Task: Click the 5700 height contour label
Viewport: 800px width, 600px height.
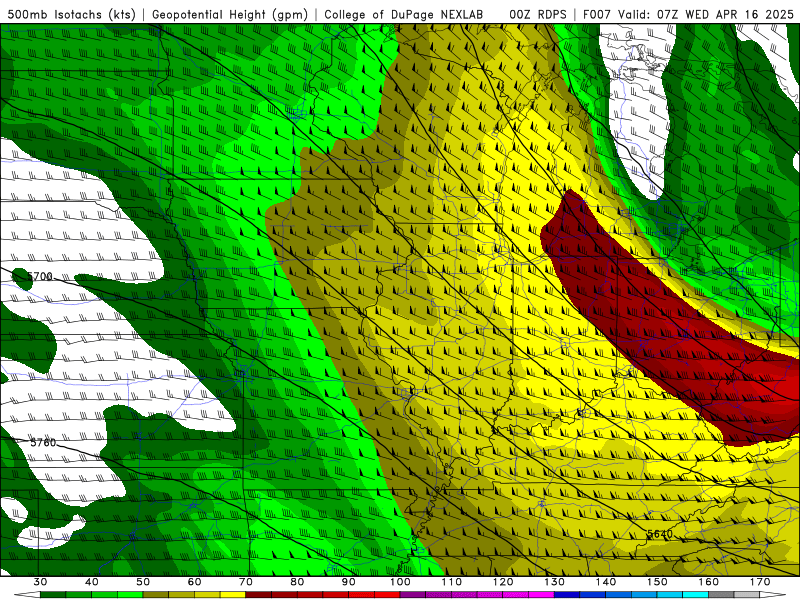Action: [40, 277]
